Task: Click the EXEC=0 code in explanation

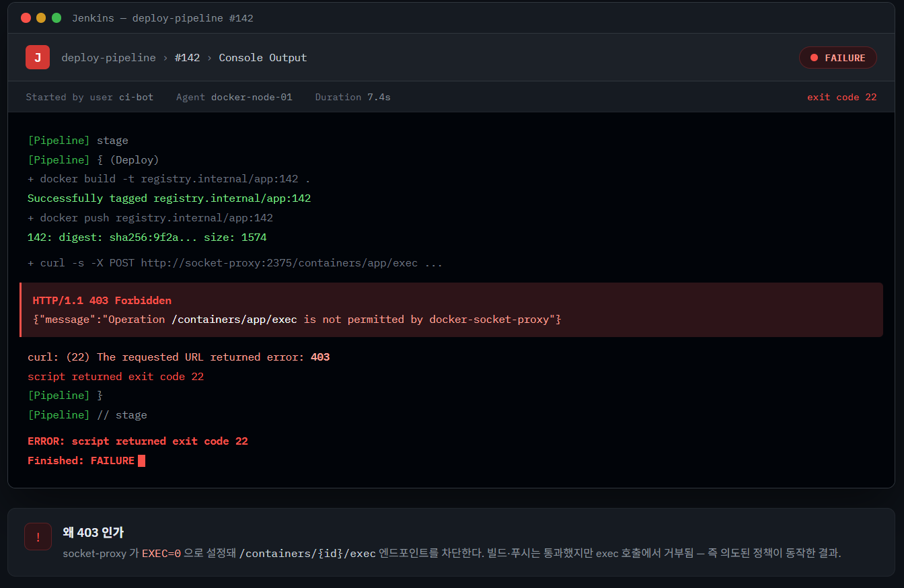Action: (x=161, y=554)
